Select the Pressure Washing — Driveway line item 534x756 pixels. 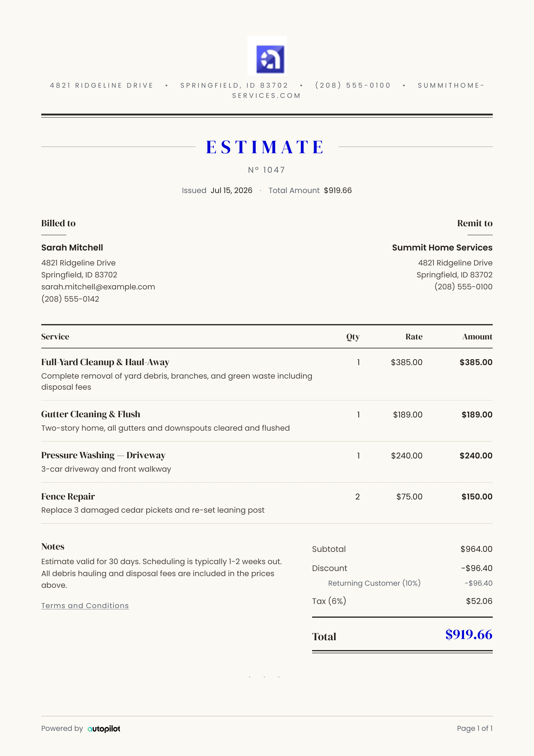(x=267, y=462)
